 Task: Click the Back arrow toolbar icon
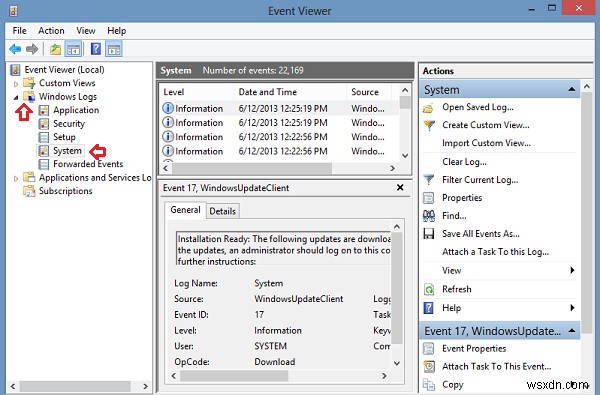[15, 49]
